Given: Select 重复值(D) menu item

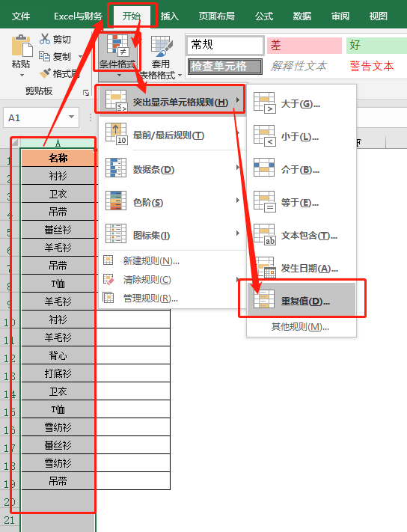Looking at the screenshot, I should click(302, 301).
